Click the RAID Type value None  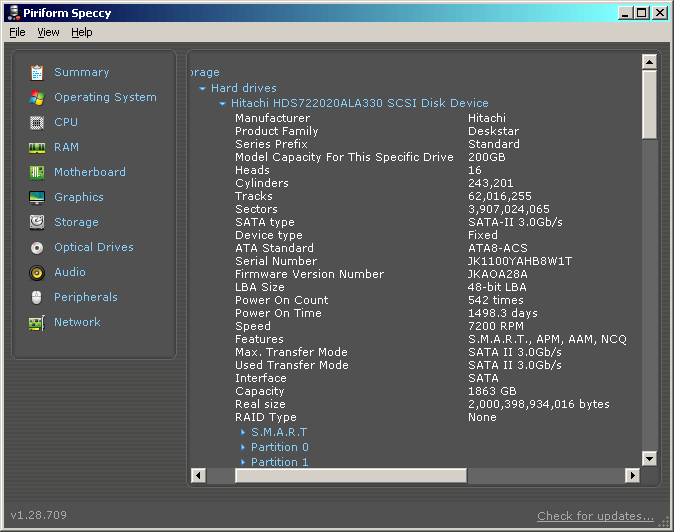coord(482,417)
